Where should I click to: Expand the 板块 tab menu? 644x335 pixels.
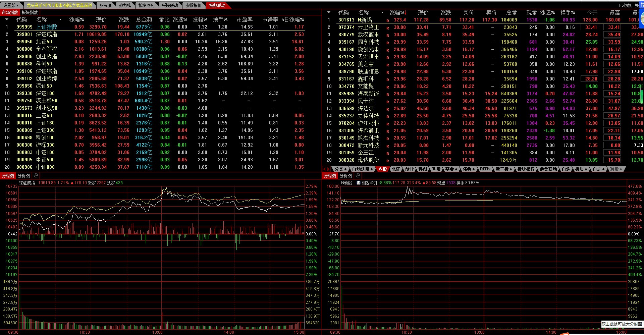point(586,169)
